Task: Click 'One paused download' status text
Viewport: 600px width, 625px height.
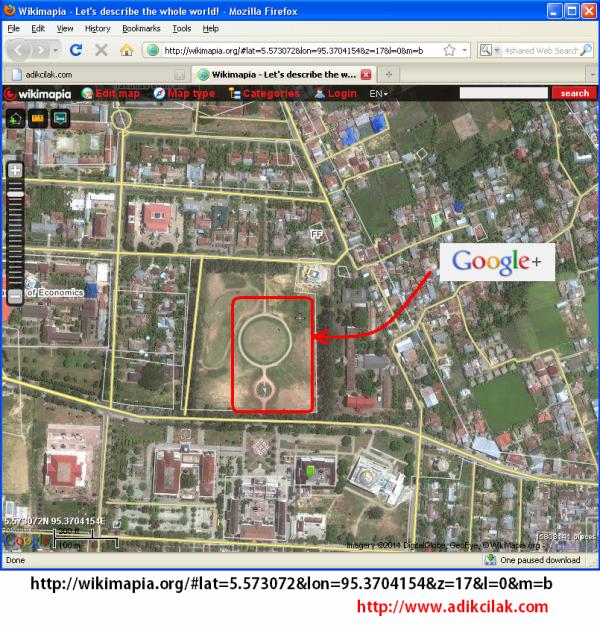Action: 540,560
